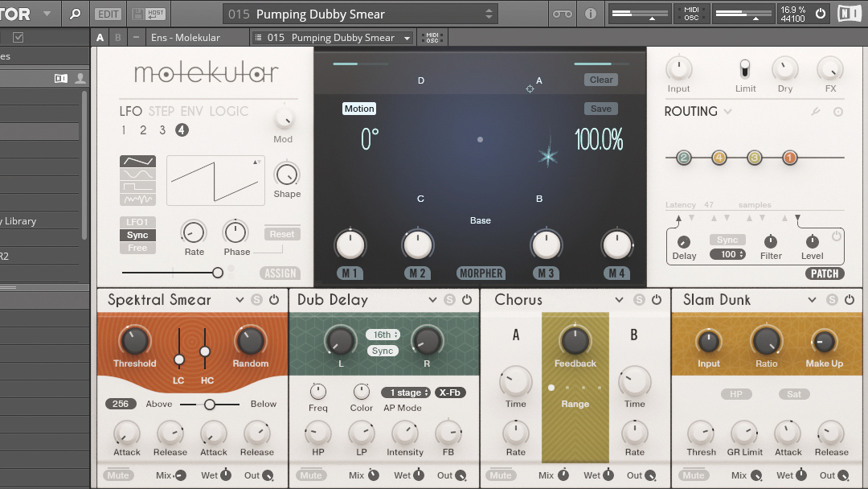
Task: Open the 1 stage AP Mode dropdown
Action: point(406,392)
